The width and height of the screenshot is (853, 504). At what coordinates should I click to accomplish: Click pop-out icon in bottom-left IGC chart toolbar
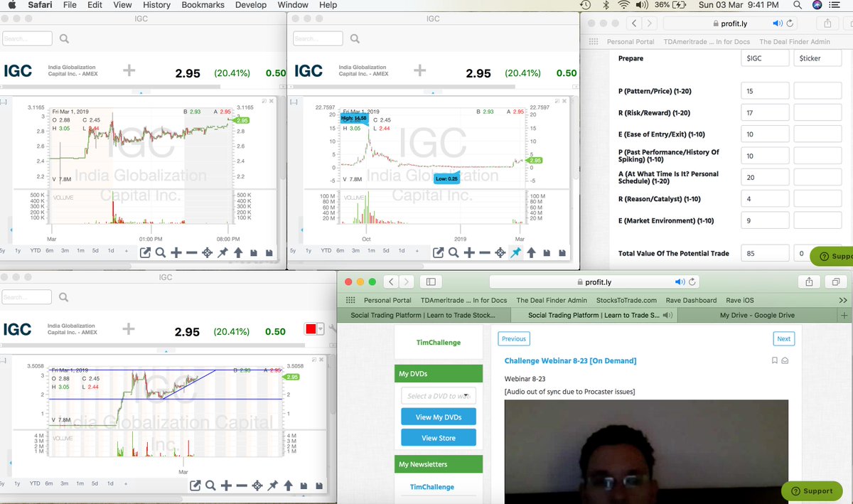pyautogui.click(x=195, y=486)
